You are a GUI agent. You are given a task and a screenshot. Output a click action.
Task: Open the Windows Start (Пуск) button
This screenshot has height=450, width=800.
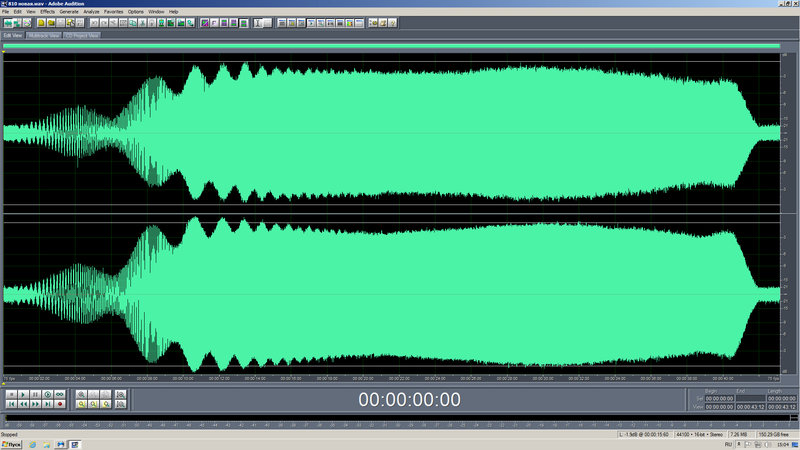[11, 445]
